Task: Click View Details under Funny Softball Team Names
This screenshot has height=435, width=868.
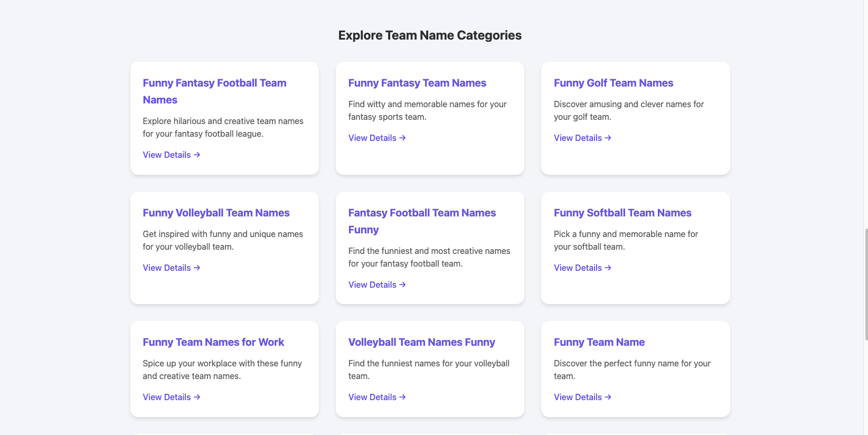Action: (x=582, y=268)
